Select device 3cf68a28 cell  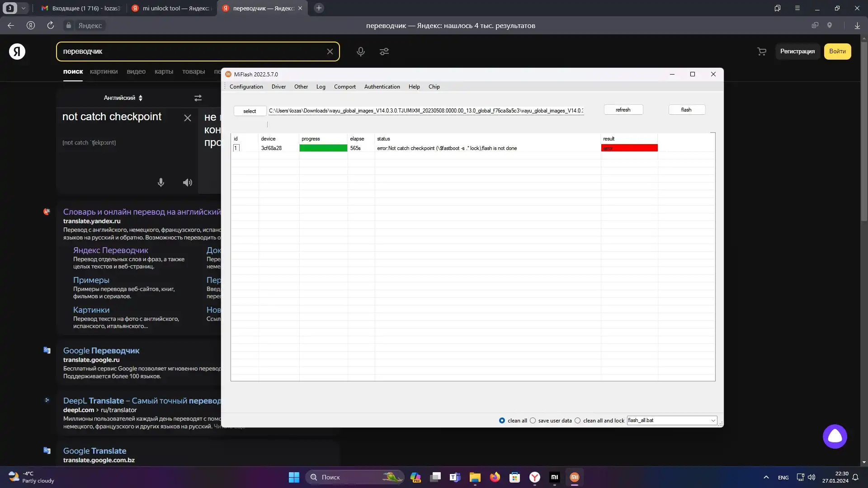(x=271, y=148)
